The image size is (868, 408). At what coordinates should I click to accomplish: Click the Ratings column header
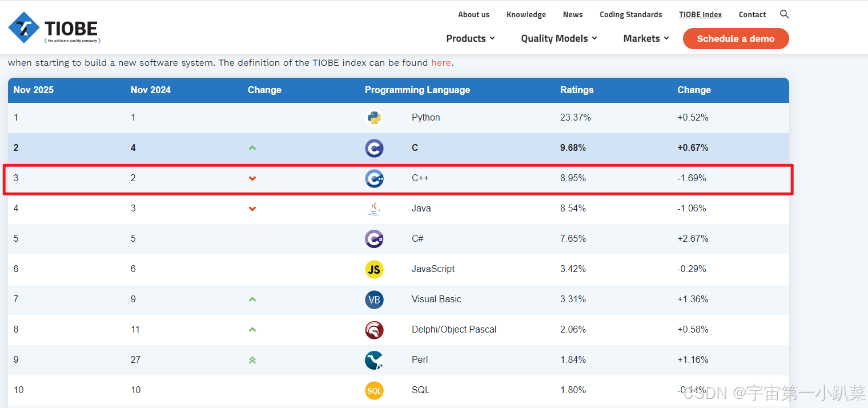point(577,90)
